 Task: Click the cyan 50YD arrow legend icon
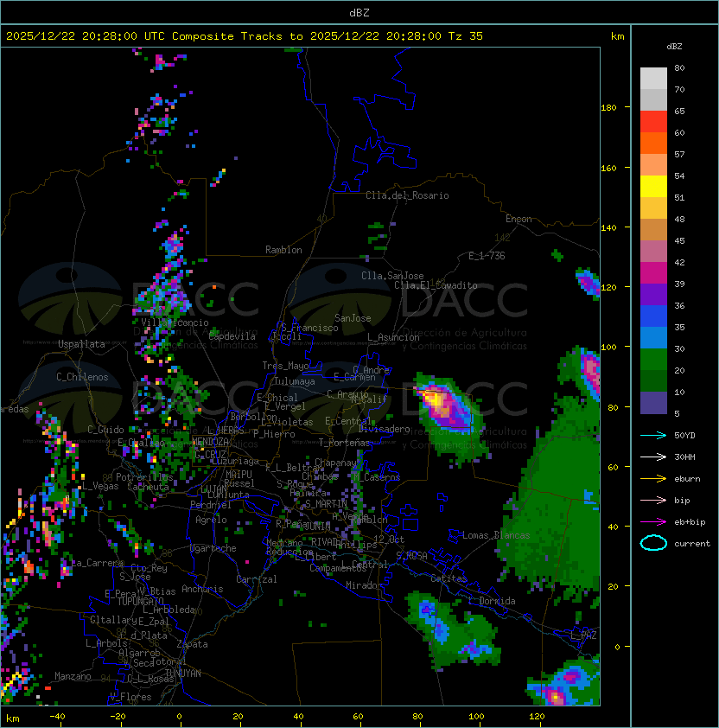point(653,435)
